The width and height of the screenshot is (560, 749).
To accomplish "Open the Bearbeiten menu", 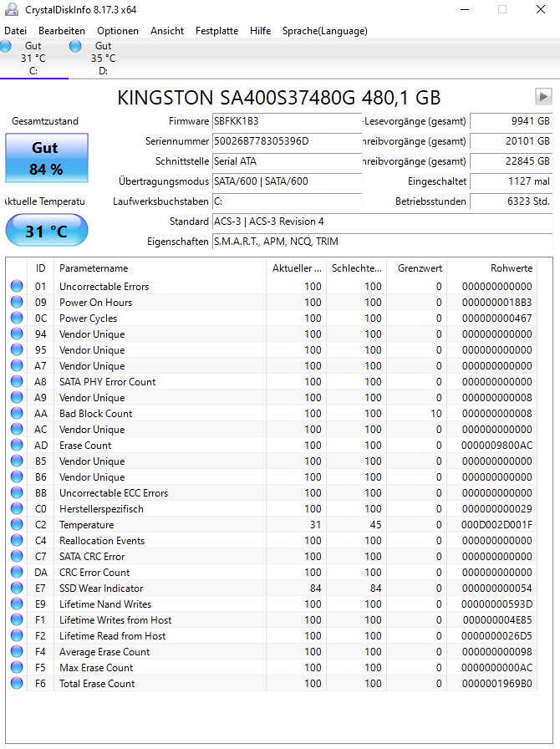I will (x=62, y=31).
